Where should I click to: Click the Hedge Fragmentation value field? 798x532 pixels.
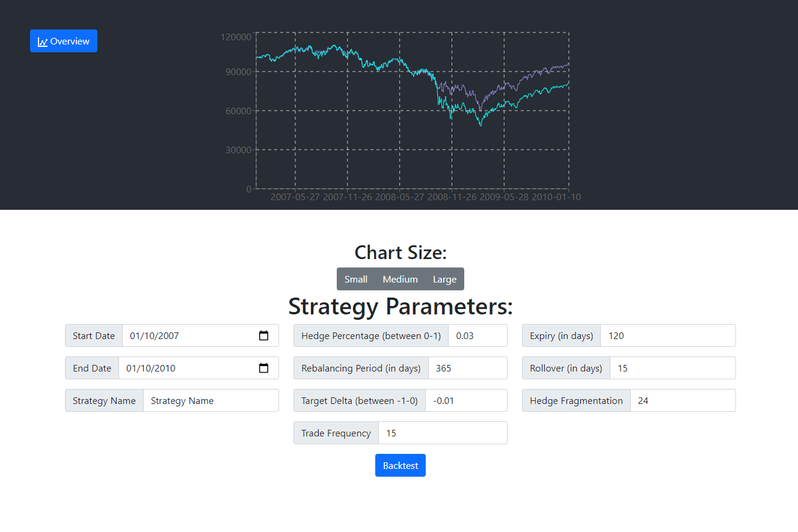683,400
